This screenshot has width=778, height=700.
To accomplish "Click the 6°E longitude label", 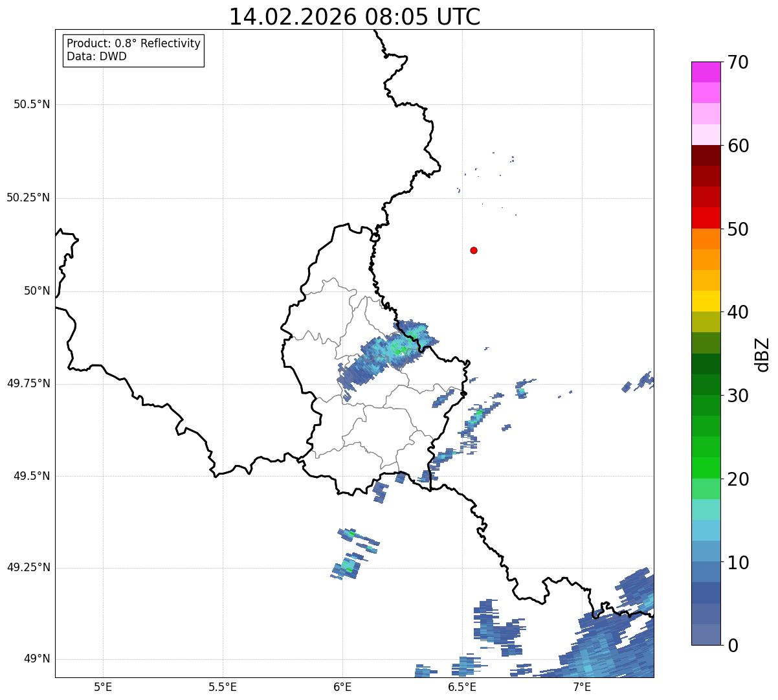I will pyautogui.click(x=342, y=687).
